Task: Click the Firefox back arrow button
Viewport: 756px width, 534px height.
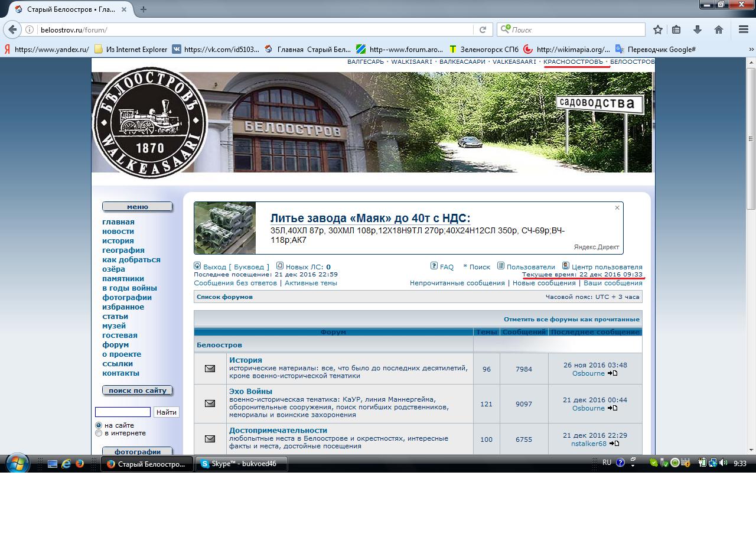Action: click(12, 30)
